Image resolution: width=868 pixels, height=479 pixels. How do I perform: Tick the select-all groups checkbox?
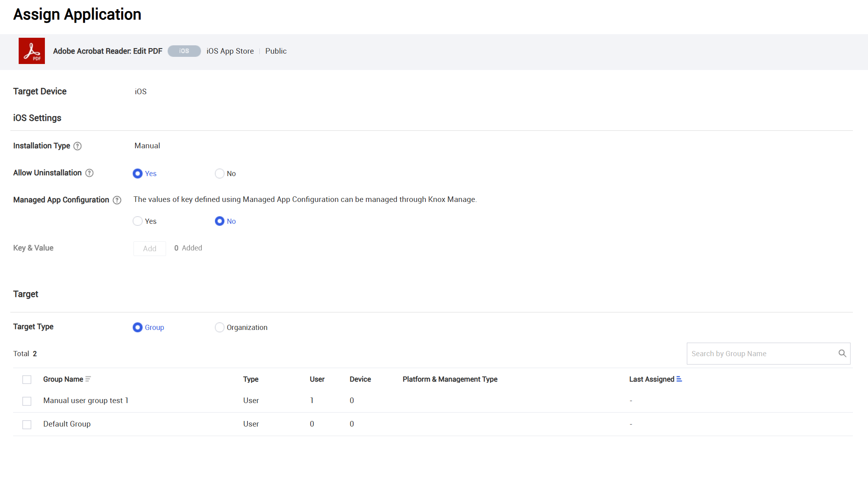tap(27, 380)
